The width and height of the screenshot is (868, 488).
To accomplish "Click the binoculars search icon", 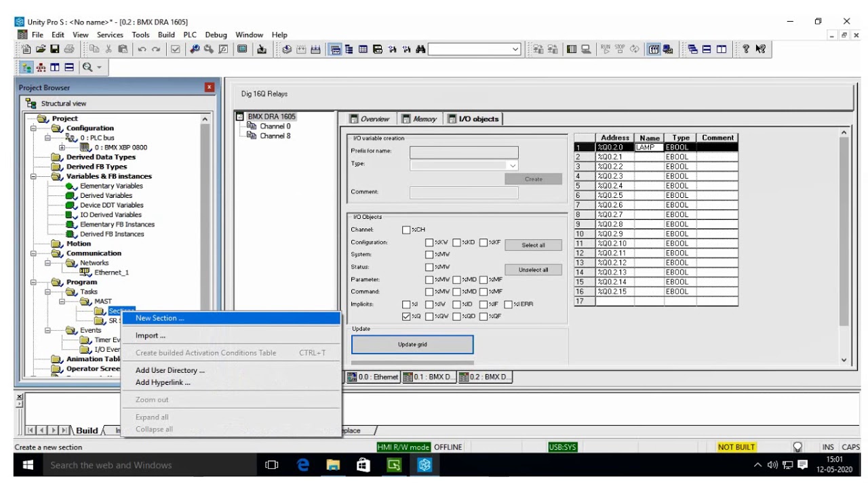I will coord(420,49).
